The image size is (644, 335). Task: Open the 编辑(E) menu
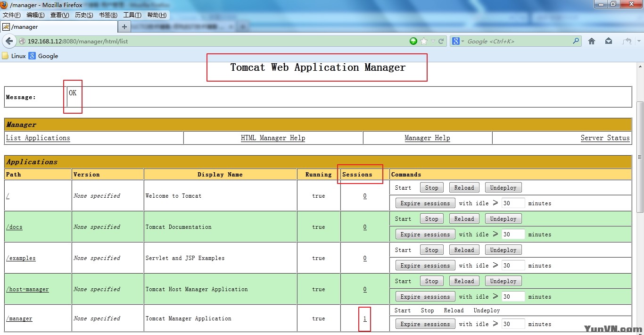point(36,15)
